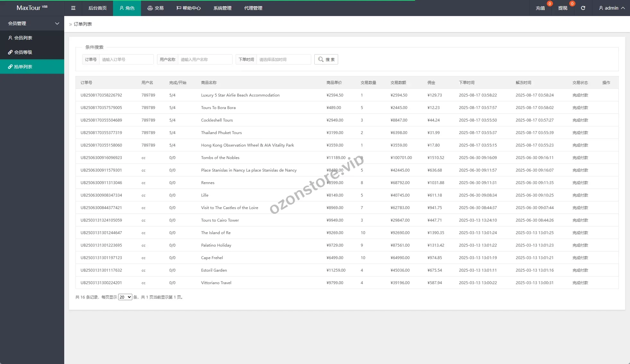Open 提现 withdrawal notifications
Viewport: 630px width, 364px height.
point(563,8)
